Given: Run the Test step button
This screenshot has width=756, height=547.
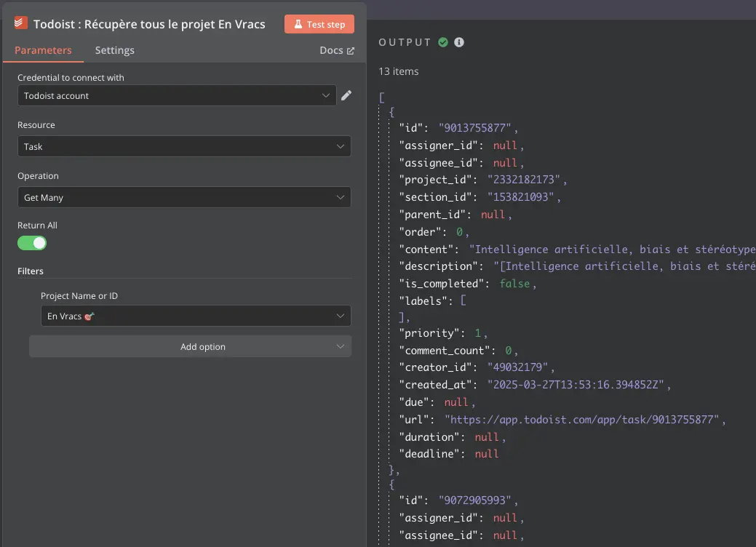Looking at the screenshot, I should pos(319,24).
